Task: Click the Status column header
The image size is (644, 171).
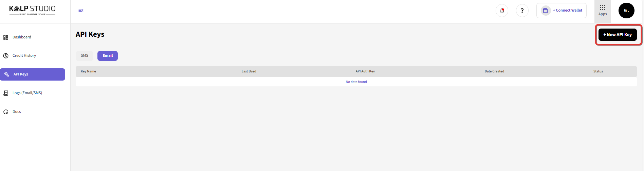Action: point(598,71)
